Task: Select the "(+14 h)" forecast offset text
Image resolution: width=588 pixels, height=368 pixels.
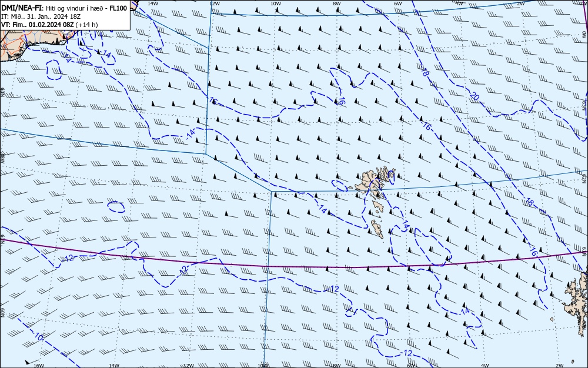Action: [x=86, y=25]
